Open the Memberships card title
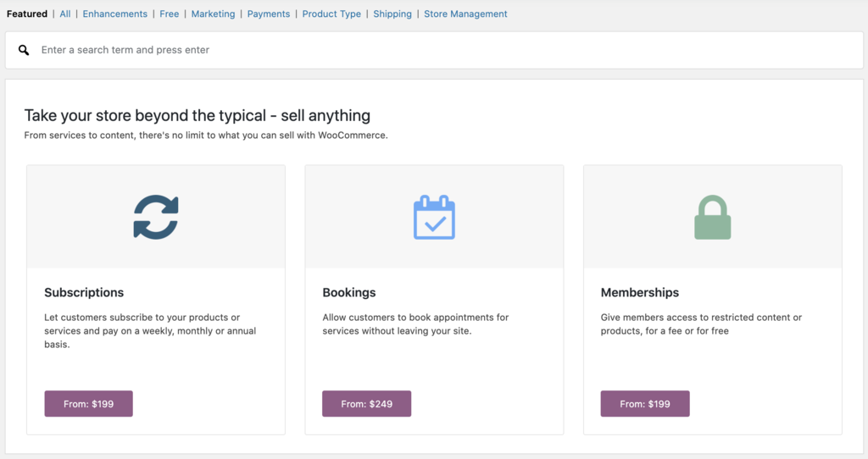The height and width of the screenshot is (459, 868). 640,292
